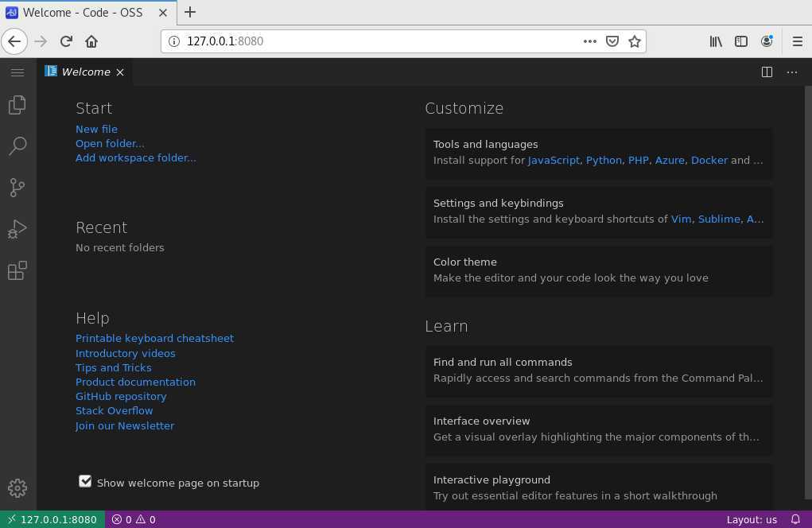This screenshot has height=528, width=812.
Task: Open the Explorer view in activity bar
Action: (x=17, y=105)
